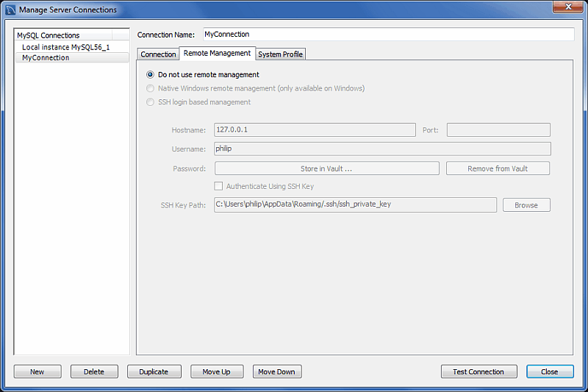Toggle Authenticate Using SSH Key checkbox
Viewport: 588px width, 392px height.
pos(218,187)
